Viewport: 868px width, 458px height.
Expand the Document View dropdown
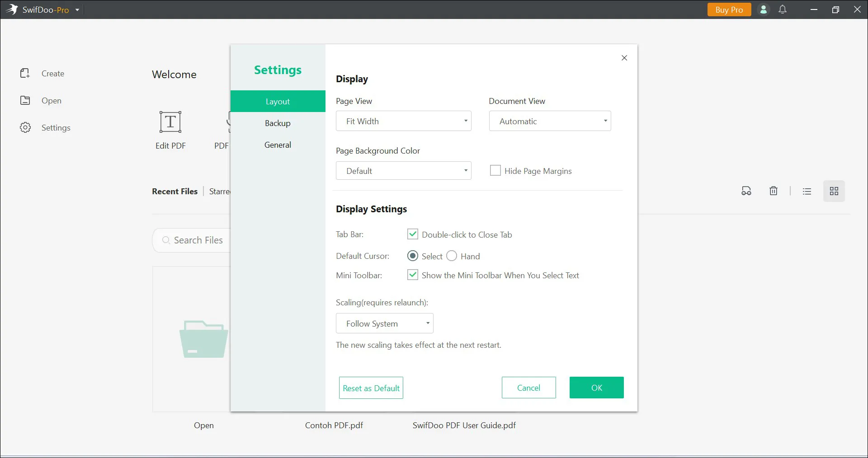pyautogui.click(x=550, y=121)
